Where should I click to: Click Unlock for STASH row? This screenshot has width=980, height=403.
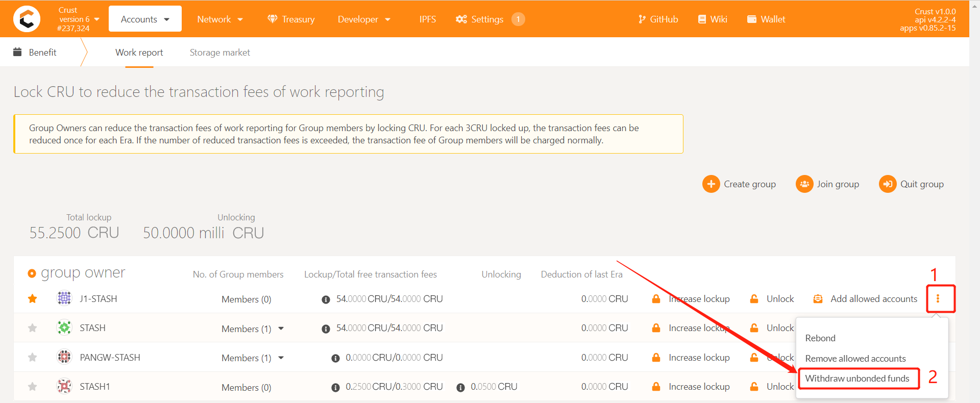pos(772,328)
